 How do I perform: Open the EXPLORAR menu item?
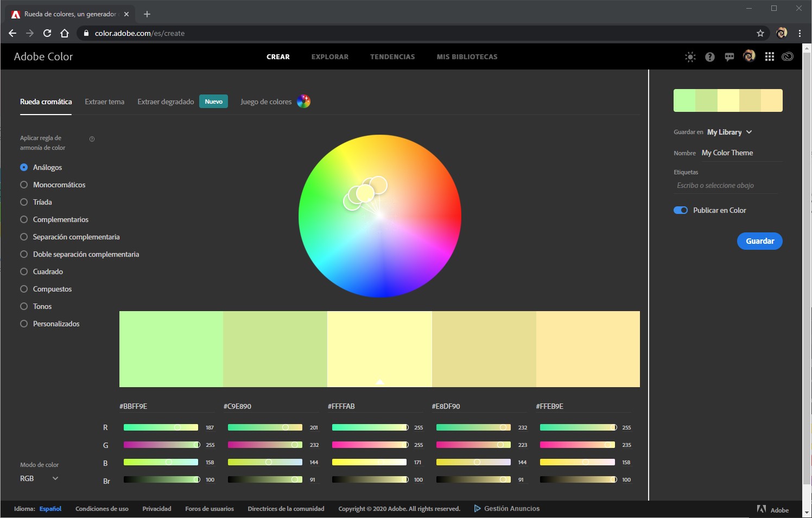pyautogui.click(x=330, y=56)
